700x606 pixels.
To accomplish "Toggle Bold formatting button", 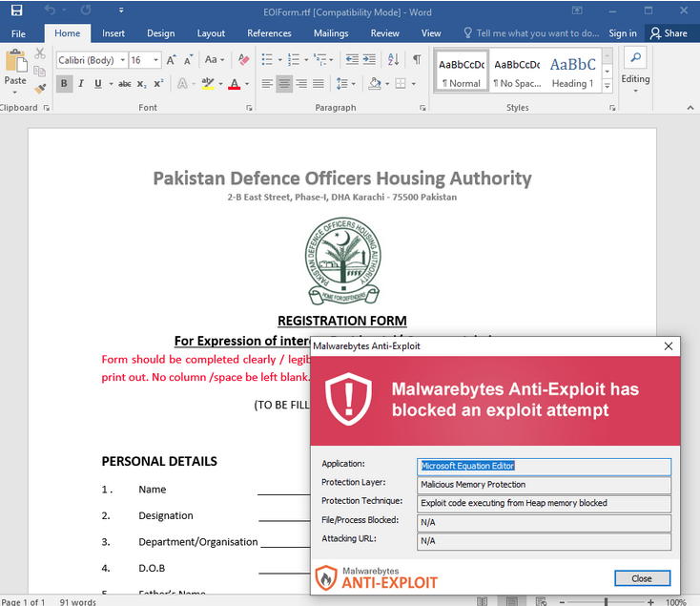I will tap(64, 84).
